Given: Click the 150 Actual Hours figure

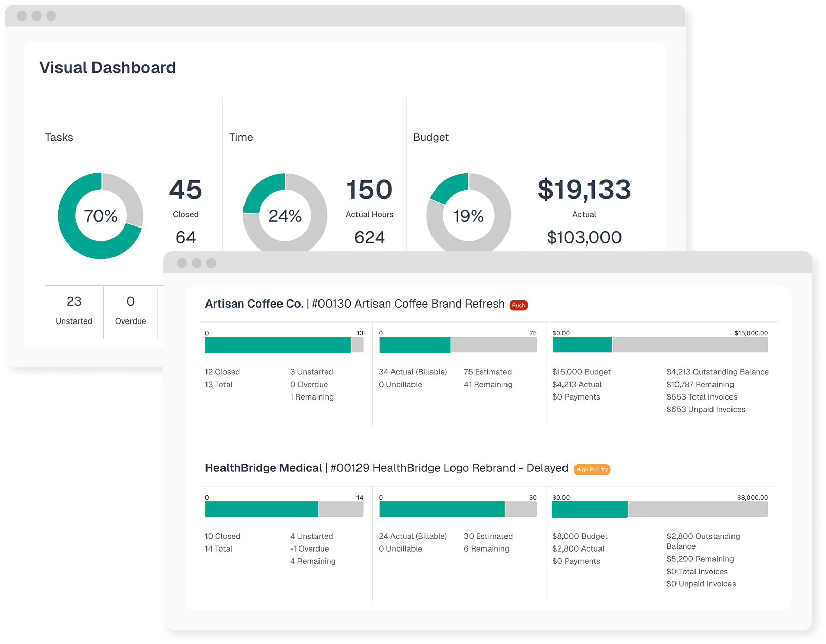Looking at the screenshot, I should pyautogui.click(x=369, y=191).
